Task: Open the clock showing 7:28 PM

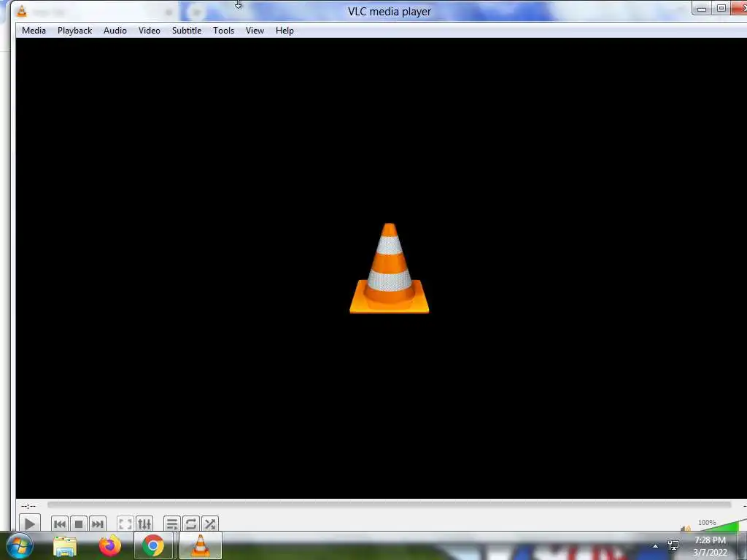Action: coord(710,545)
